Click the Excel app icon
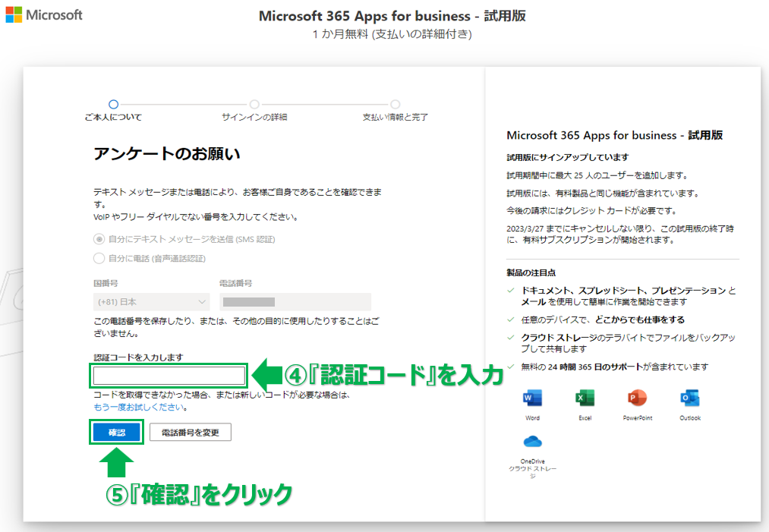This screenshot has height=532, width=769. (x=585, y=398)
